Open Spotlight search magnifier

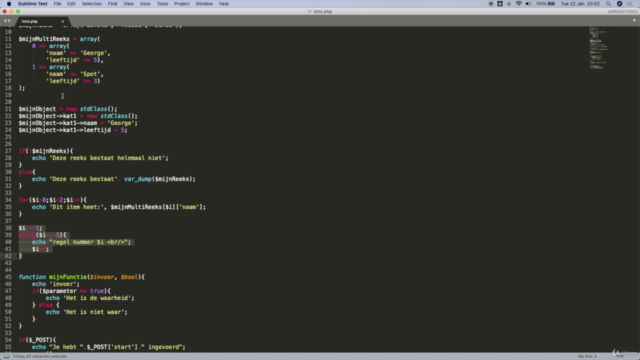[x=609, y=4]
